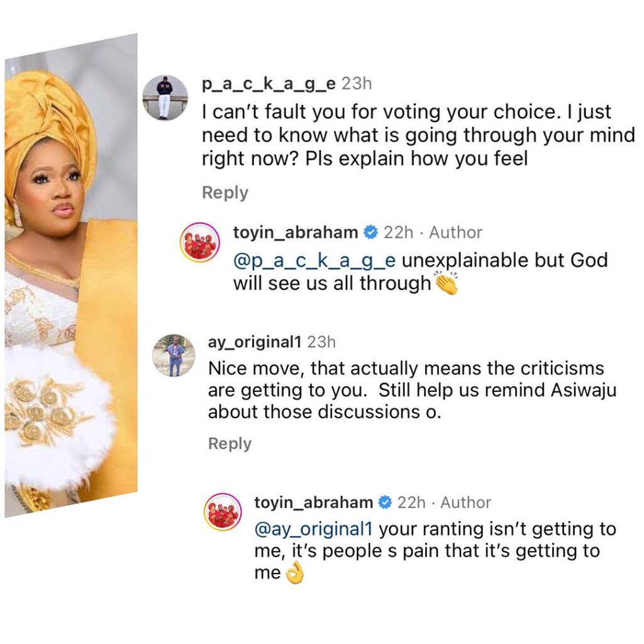The image size is (644, 644).
Task: Reply to ay_original1's comment
Action: click(x=230, y=443)
